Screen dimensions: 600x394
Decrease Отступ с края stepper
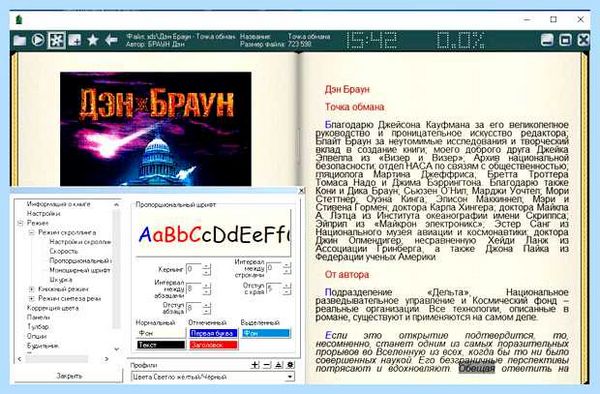[x=287, y=292]
